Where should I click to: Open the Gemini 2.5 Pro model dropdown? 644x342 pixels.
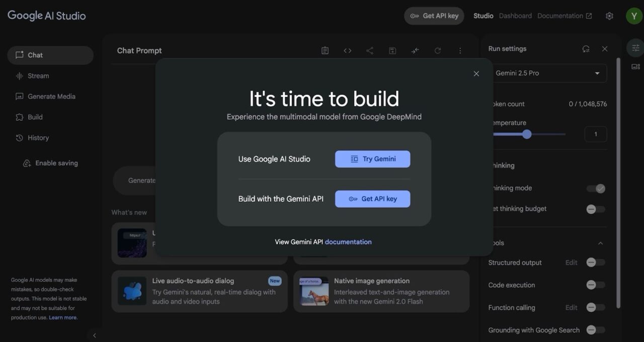click(x=549, y=73)
